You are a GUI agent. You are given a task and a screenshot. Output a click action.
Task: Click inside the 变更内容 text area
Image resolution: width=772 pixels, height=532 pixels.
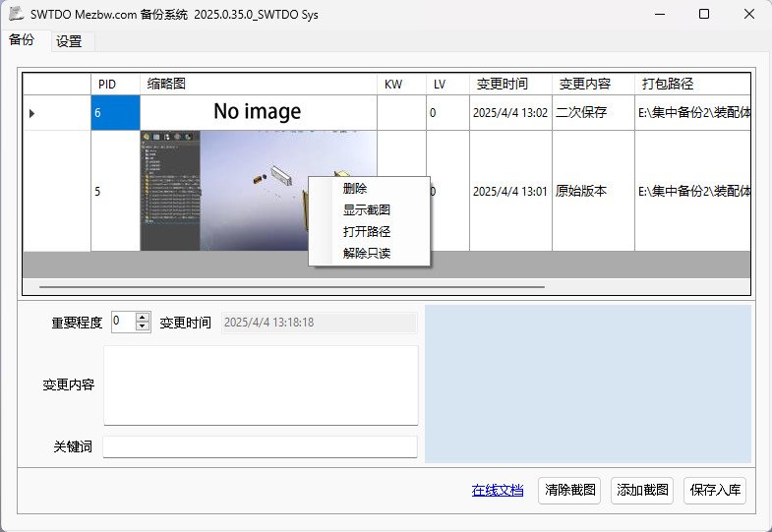click(x=261, y=384)
